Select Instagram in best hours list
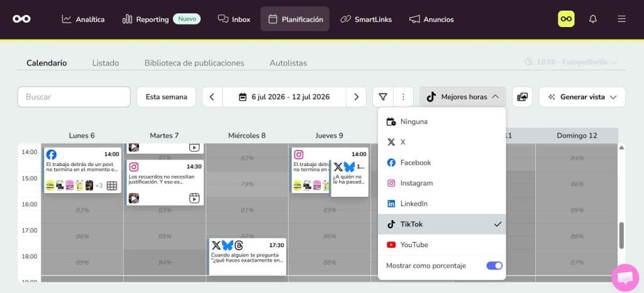 [x=442, y=183]
